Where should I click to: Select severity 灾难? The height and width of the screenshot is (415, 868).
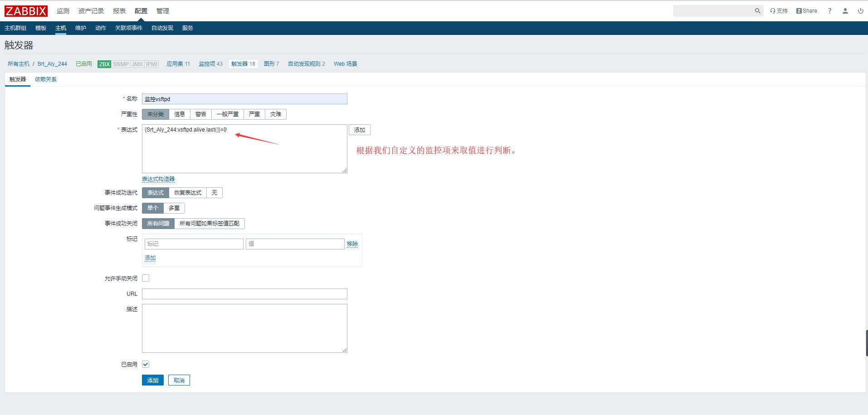tap(276, 114)
